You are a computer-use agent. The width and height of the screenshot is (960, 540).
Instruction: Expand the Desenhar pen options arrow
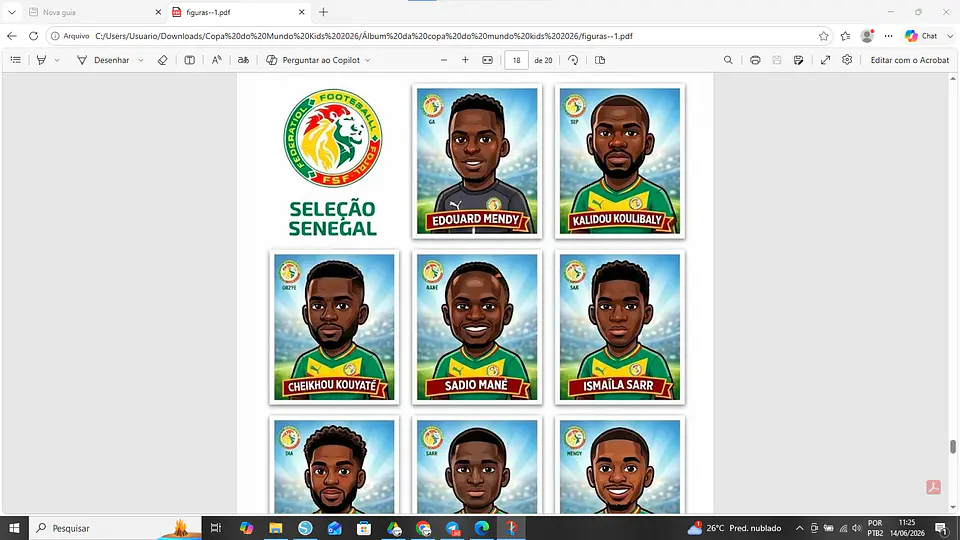[141, 60]
